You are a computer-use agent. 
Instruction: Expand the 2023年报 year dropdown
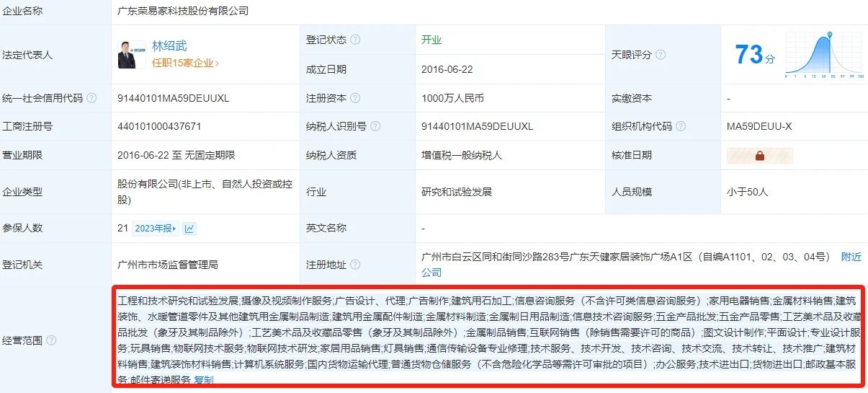click(155, 229)
